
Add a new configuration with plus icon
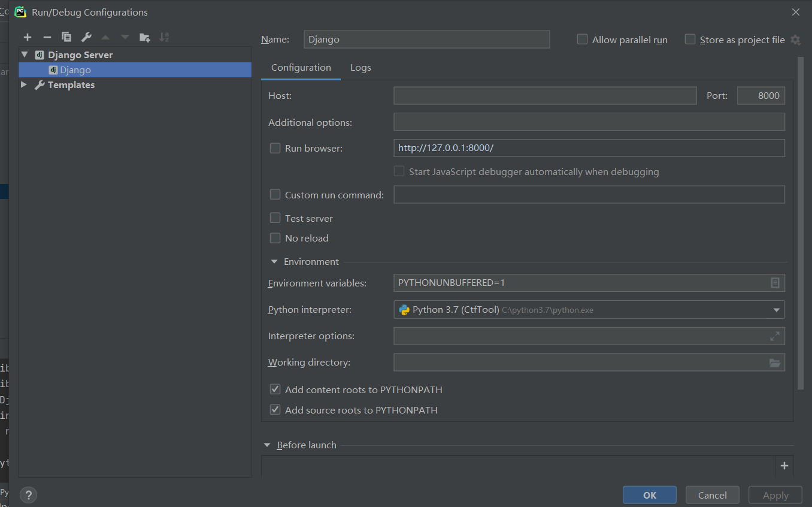pyautogui.click(x=28, y=37)
